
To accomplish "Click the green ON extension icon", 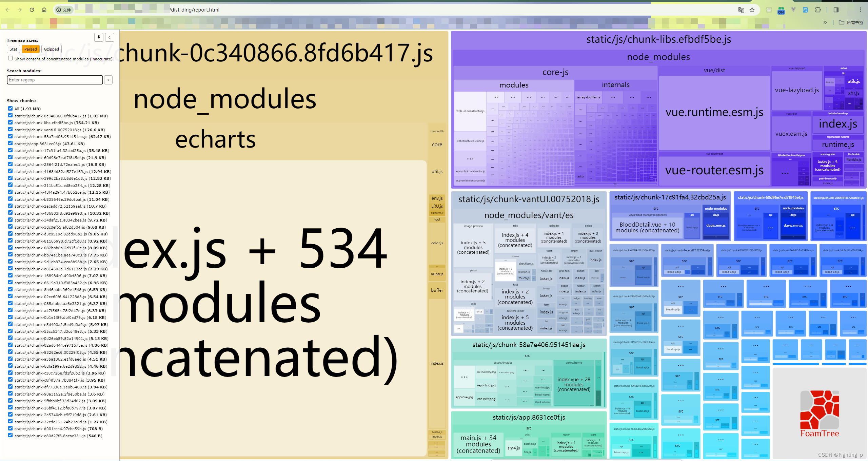I will (x=781, y=11).
